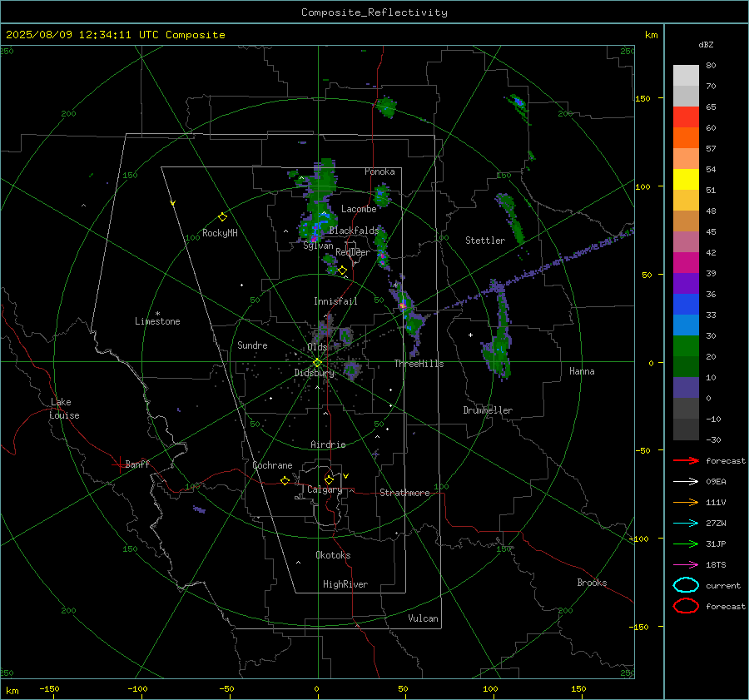
Task: Click the Vulcan city label
Action: 424,618
